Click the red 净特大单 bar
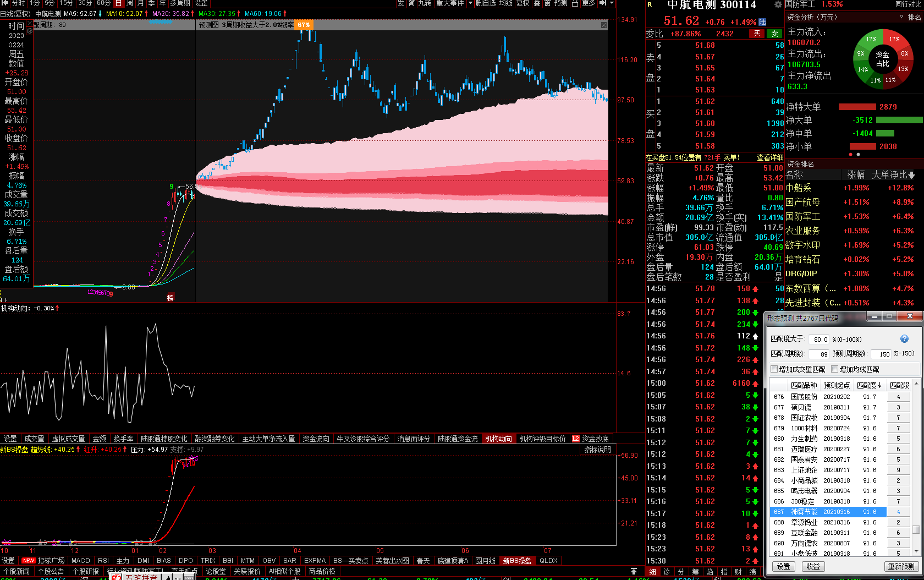The height and width of the screenshot is (580, 924). pos(857,107)
